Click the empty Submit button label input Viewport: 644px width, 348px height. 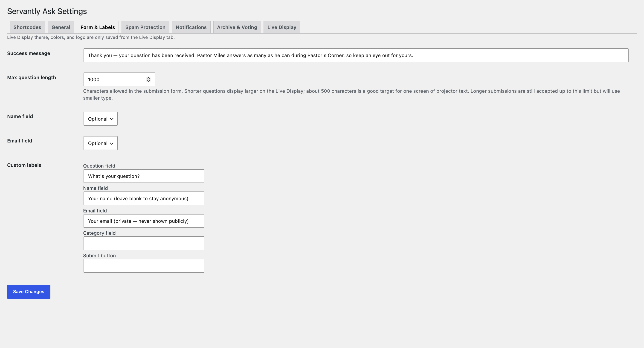click(144, 266)
